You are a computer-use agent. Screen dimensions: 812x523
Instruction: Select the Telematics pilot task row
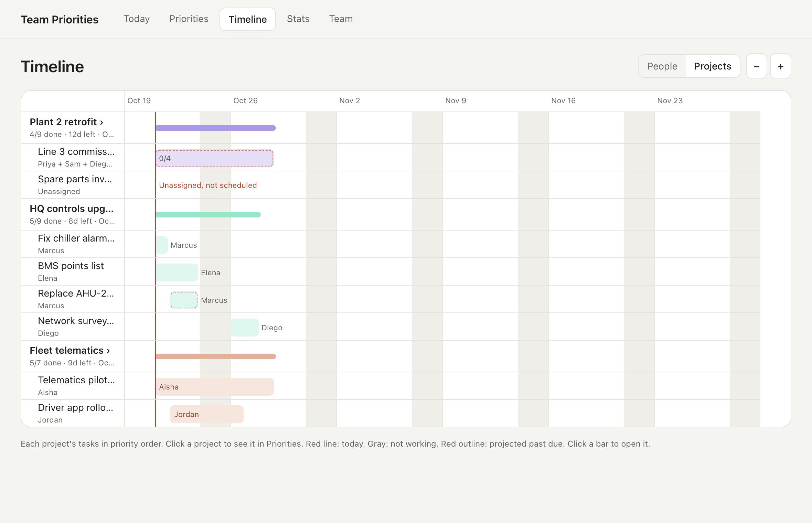[x=73, y=386]
